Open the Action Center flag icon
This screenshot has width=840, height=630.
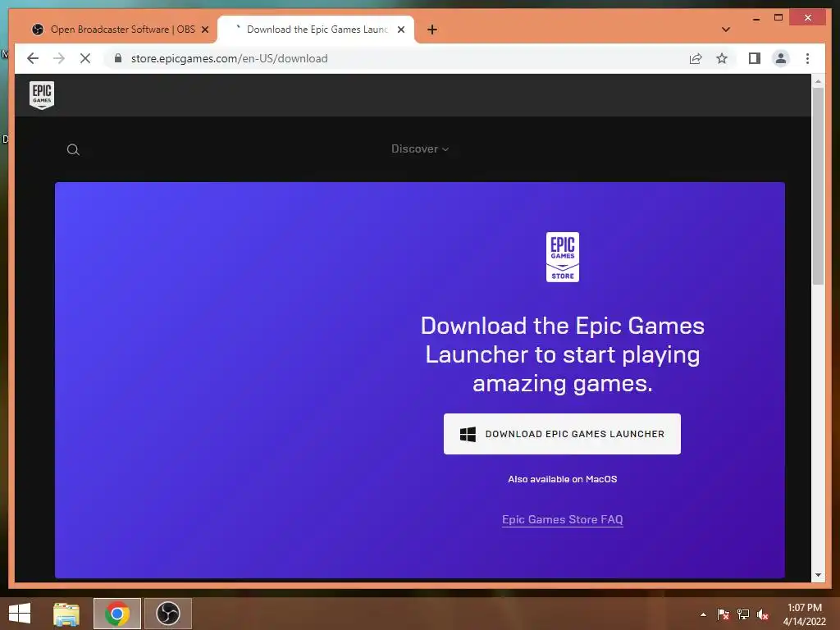pos(724,614)
